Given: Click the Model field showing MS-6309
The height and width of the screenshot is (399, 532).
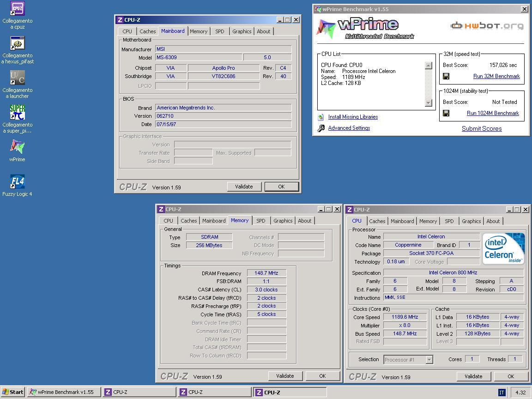Looking at the screenshot, I should 199,58.
